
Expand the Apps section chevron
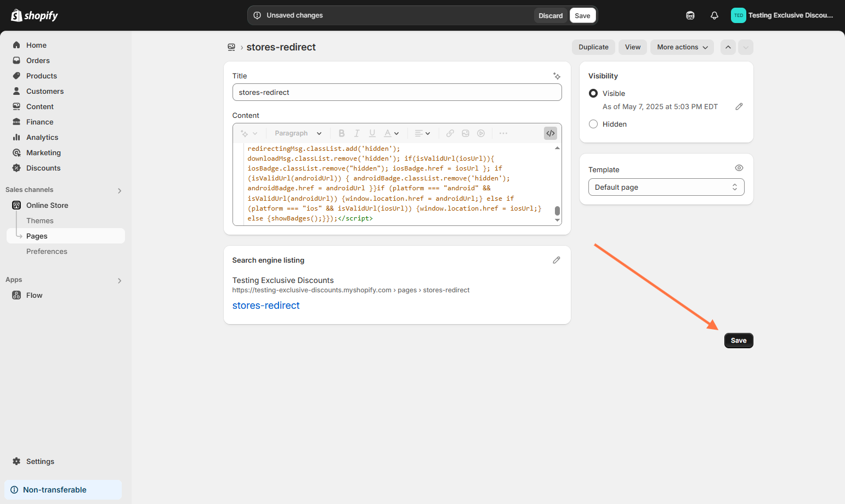[120, 280]
